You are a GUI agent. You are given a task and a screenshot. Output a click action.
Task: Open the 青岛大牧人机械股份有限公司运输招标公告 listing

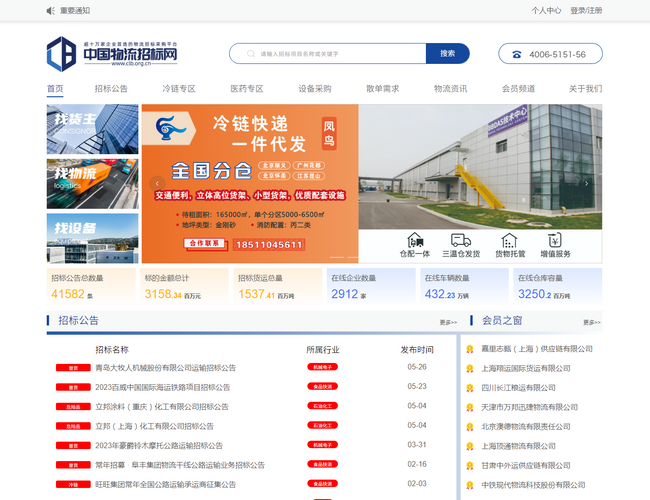165,367
